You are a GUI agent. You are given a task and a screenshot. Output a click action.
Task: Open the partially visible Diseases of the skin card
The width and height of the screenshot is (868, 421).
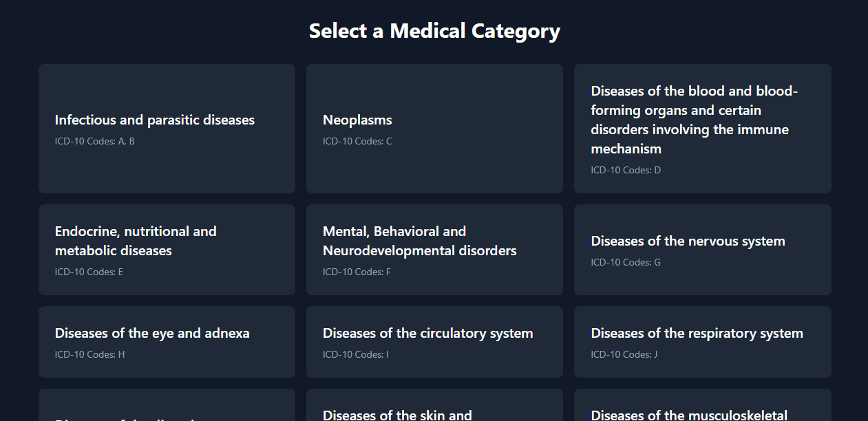tap(434, 405)
